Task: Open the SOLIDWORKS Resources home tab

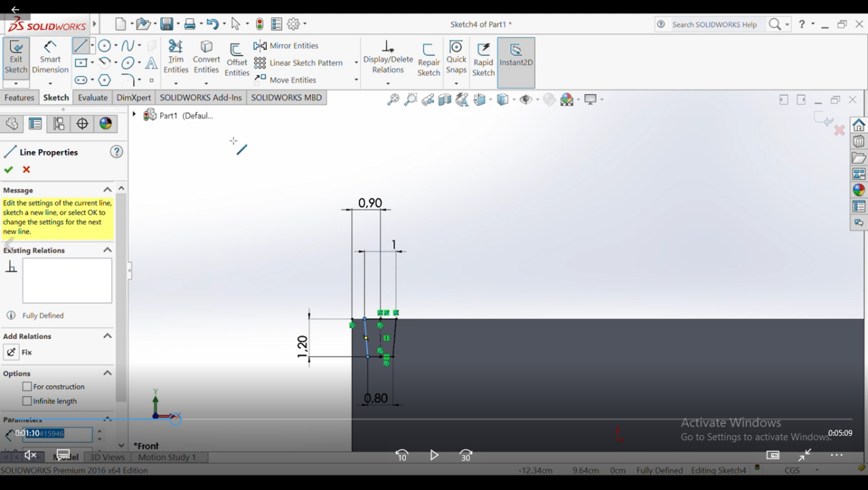Action: [858, 125]
